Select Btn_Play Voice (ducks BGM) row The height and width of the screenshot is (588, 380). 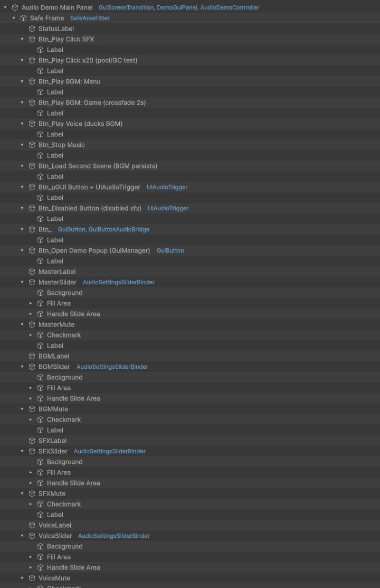click(x=190, y=124)
